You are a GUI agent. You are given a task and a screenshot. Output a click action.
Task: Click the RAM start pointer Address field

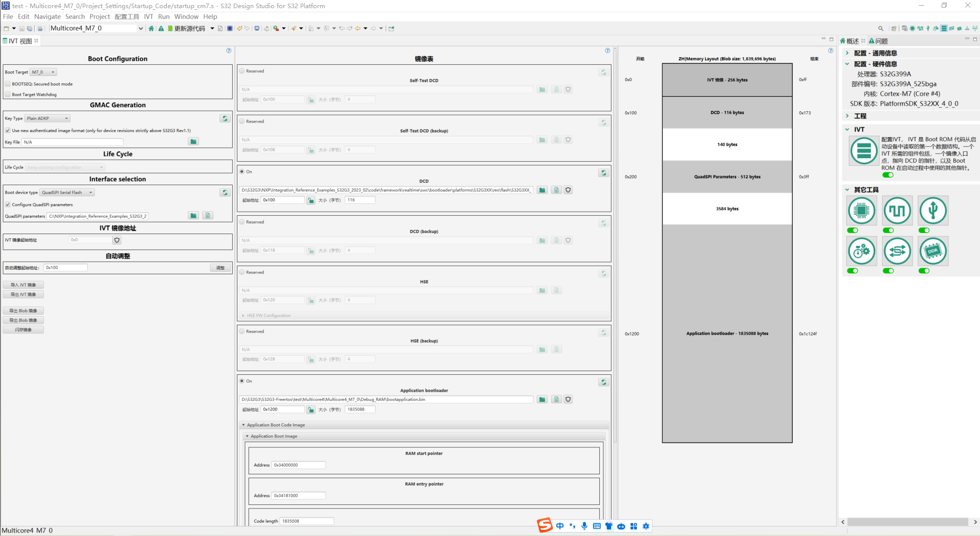299,465
